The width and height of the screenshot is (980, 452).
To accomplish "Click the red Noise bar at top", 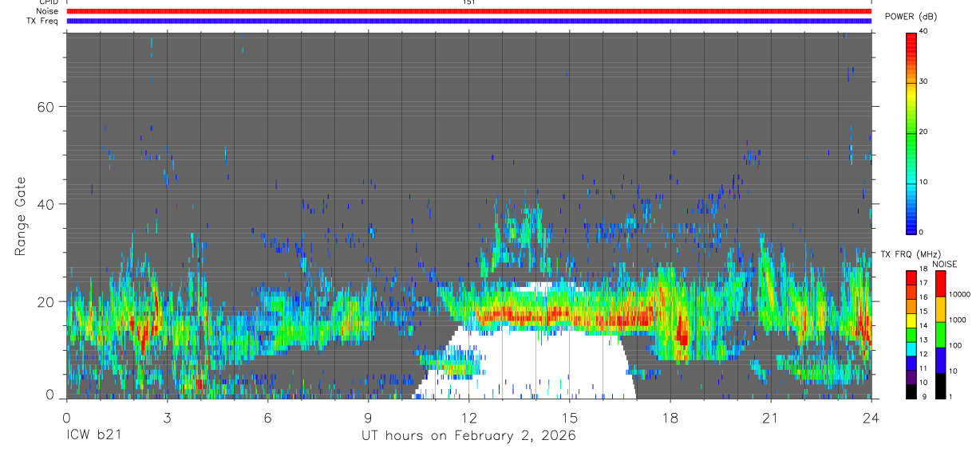I will tap(468, 11).
